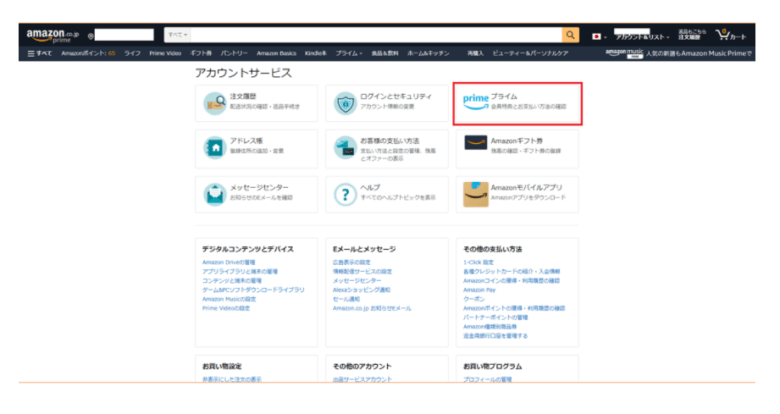Open パートナーポイントの管理 link
This screenshot has width=780, height=414.
[495, 317]
